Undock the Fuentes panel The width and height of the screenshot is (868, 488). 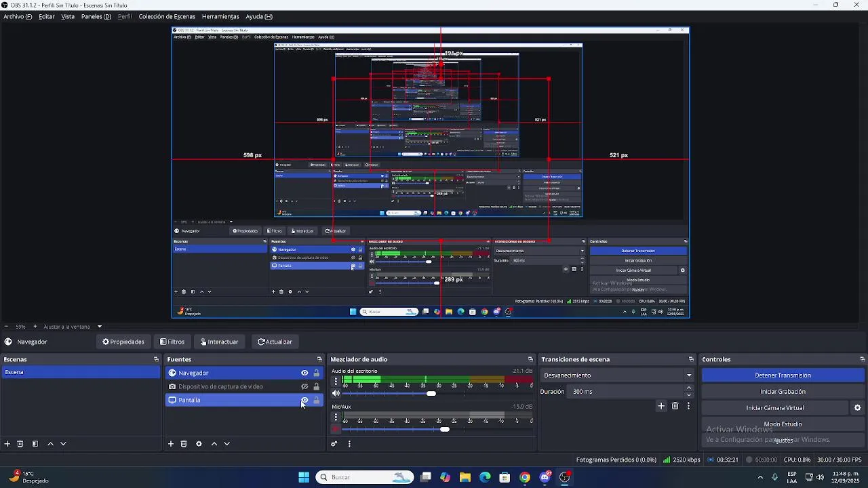click(x=319, y=359)
